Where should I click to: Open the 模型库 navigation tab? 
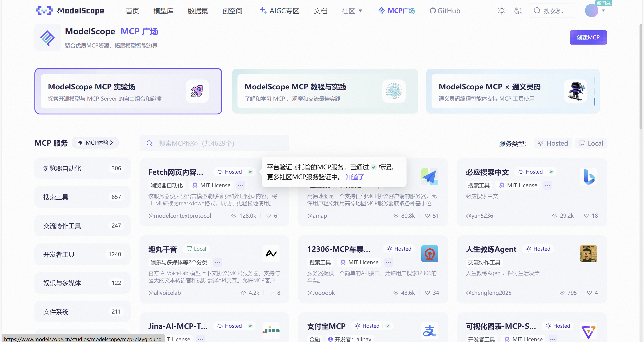(163, 11)
